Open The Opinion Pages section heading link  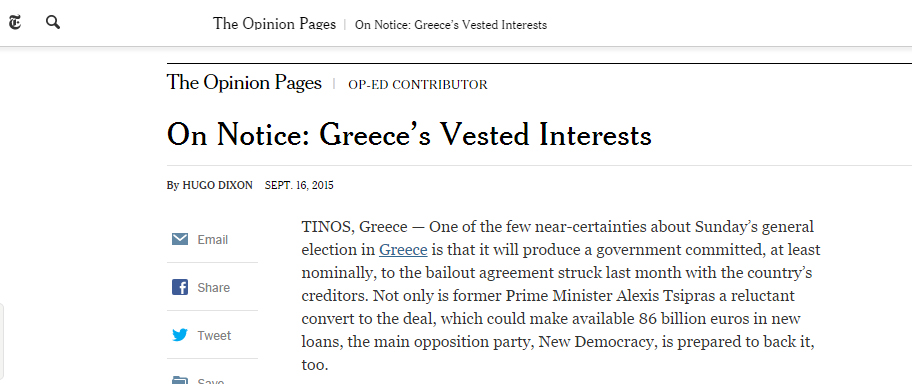244,83
